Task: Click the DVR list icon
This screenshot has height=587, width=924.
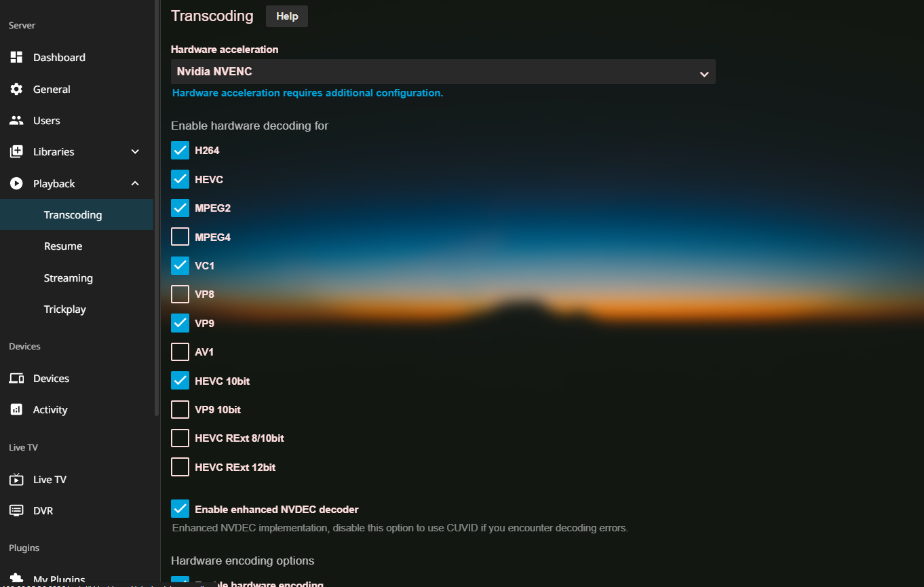Action: click(16, 511)
